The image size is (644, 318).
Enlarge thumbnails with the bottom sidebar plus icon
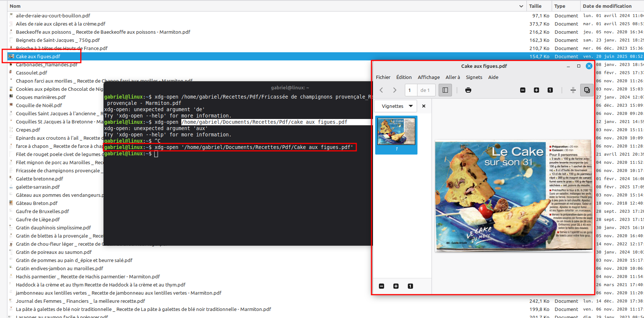tap(396, 286)
